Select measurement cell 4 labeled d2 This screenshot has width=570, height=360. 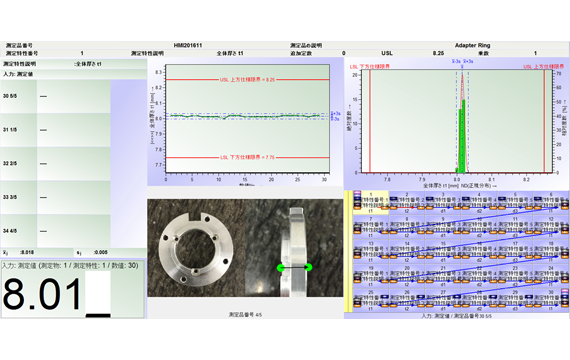479,203
